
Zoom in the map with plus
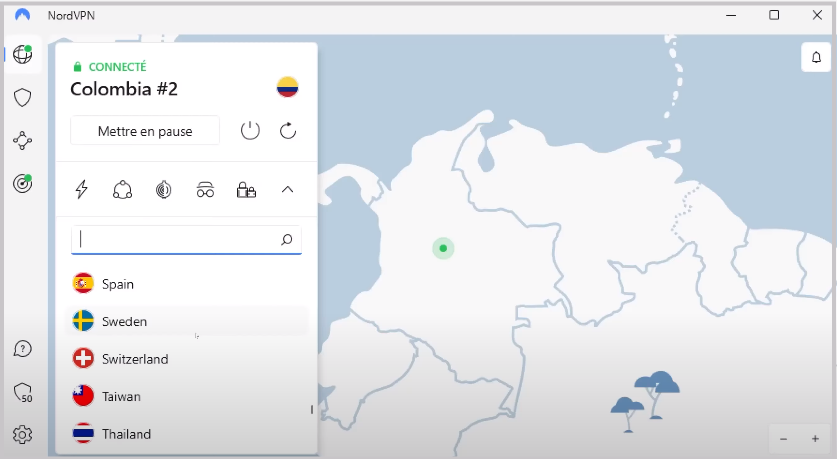(815, 439)
